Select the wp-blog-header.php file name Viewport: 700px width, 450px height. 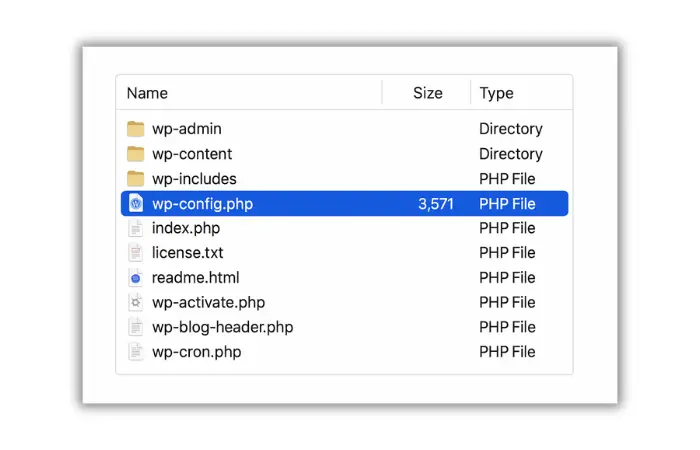click(222, 327)
